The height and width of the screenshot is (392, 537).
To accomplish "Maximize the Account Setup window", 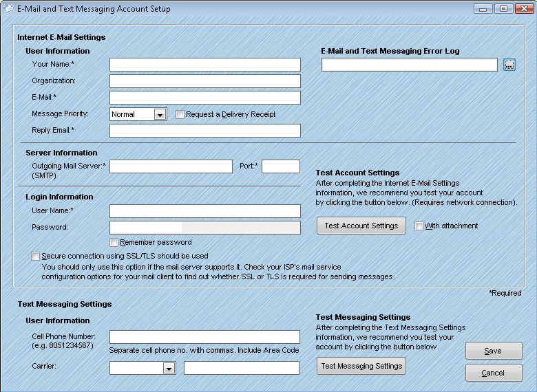I will pyautogui.click(x=503, y=8).
